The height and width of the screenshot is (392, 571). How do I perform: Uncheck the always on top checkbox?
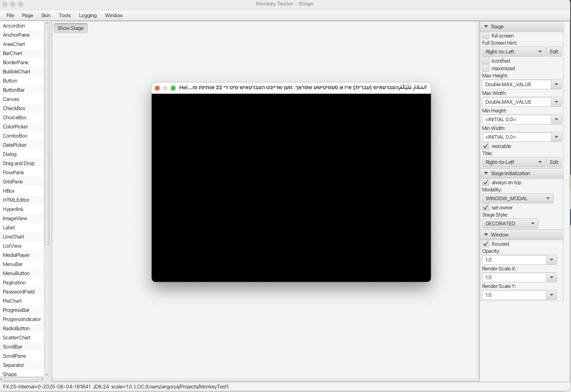tap(486, 183)
